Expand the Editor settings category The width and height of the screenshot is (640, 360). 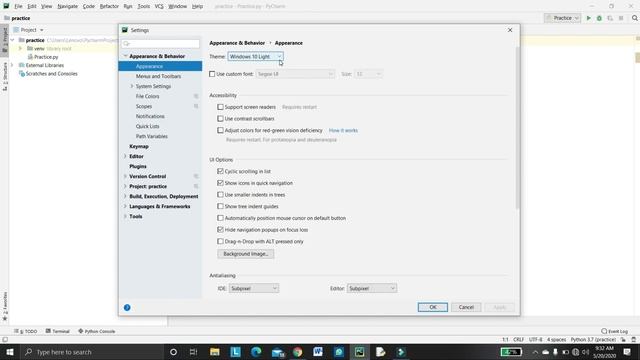click(125, 156)
